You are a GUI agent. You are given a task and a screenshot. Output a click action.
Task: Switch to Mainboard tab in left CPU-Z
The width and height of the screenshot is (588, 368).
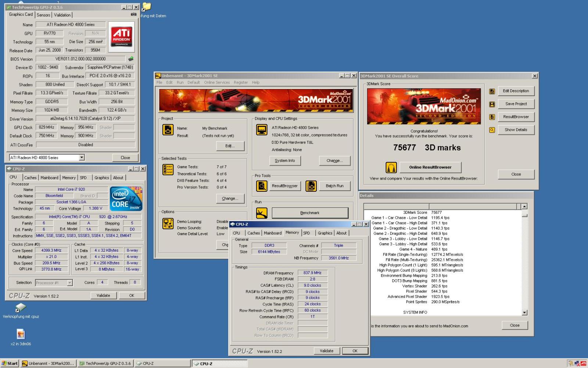click(49, 178)
